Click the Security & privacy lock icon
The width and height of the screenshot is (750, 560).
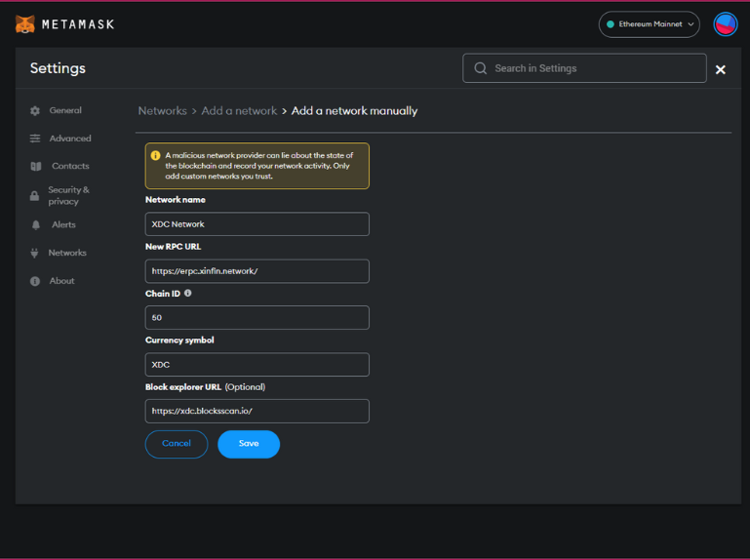click(x=35, y=196)
